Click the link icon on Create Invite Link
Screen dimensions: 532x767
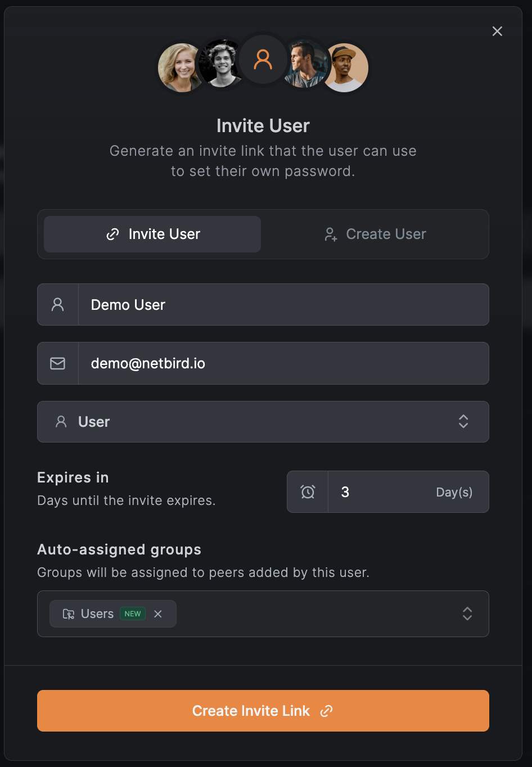point(326,711)
